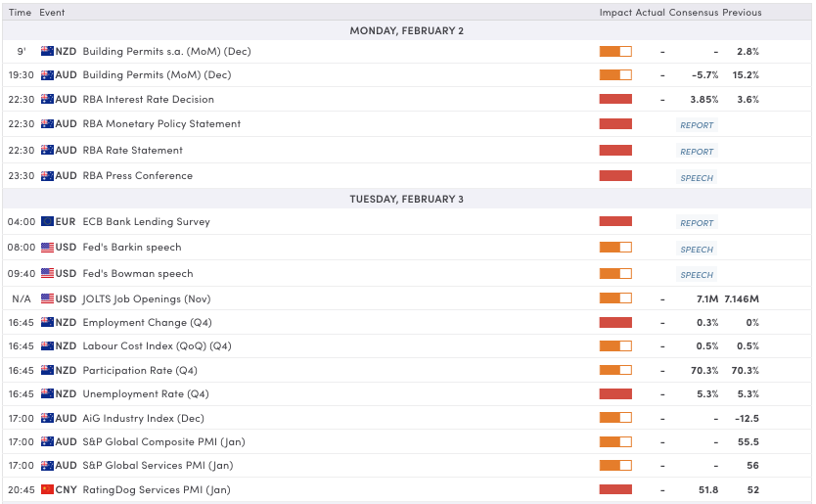The height and width of the screenshot is (504, 816).
Task: Click the orange impact bar for Labour Cost Index
Action: [x=615, y=345]
